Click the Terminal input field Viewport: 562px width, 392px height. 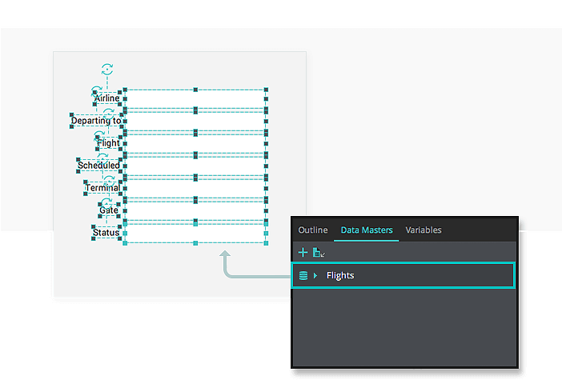(x=195, y=189)
